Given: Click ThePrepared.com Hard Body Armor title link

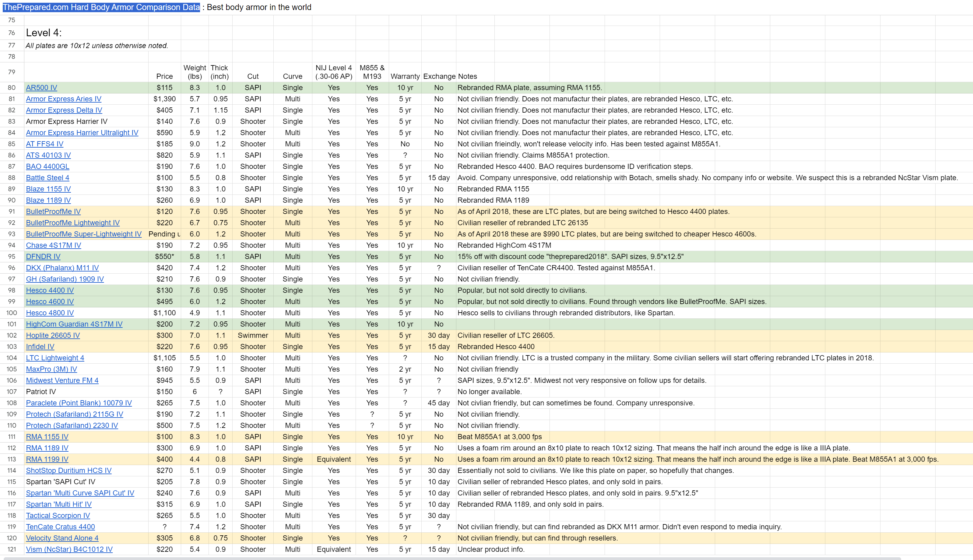Looking at the screenshot, I should click(x=101, y=7).
